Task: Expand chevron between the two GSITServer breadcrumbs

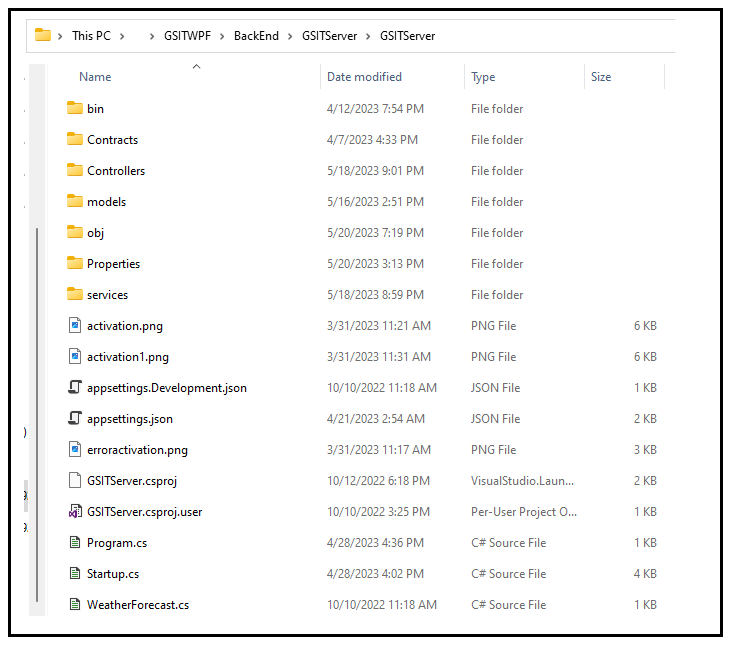Action: (368, 36)
